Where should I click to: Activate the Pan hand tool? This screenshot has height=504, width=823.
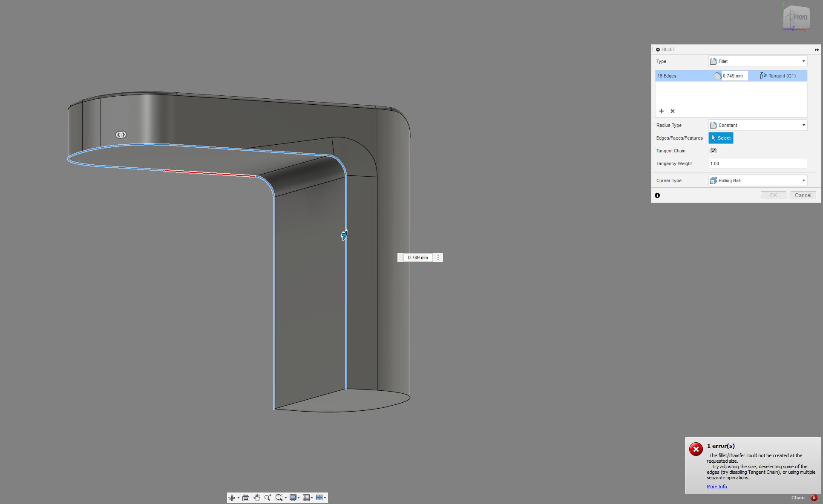click(x=257, y=498)
